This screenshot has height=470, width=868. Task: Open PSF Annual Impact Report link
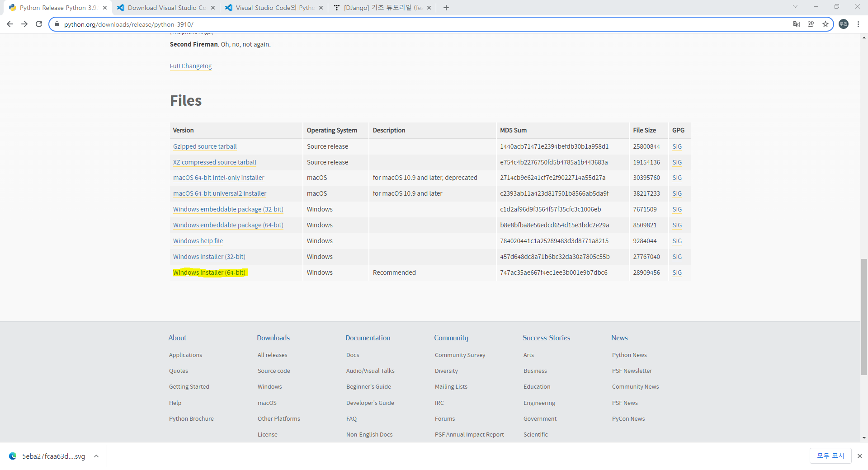tap(469, 434)
